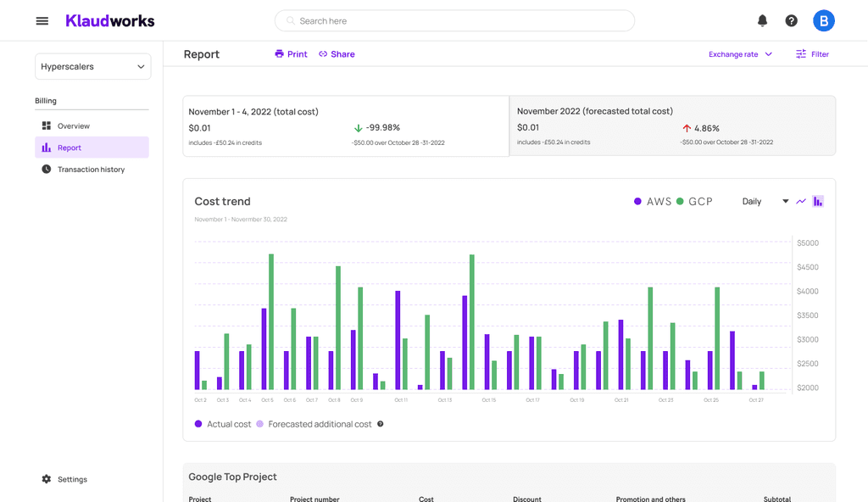Image resolution: width=868 pixels, height=502 pixels.
Task: Select the November 2022 forecasted cost card
Action: click(x=672, y=126)
